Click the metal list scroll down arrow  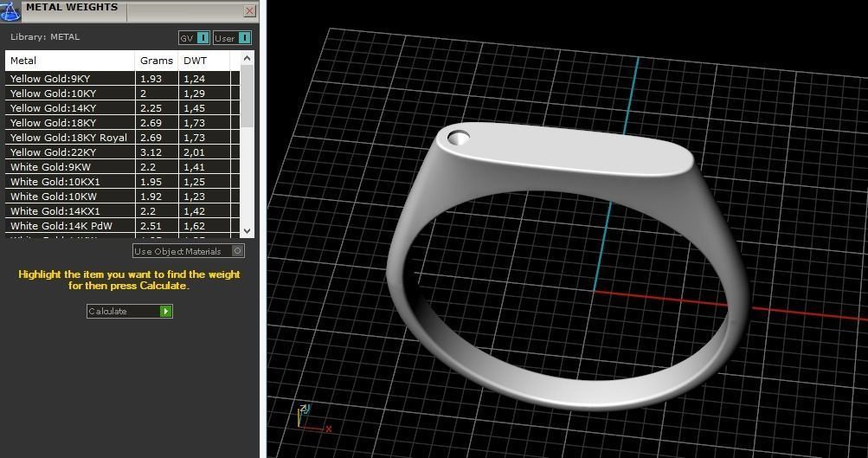coord(247,231)
